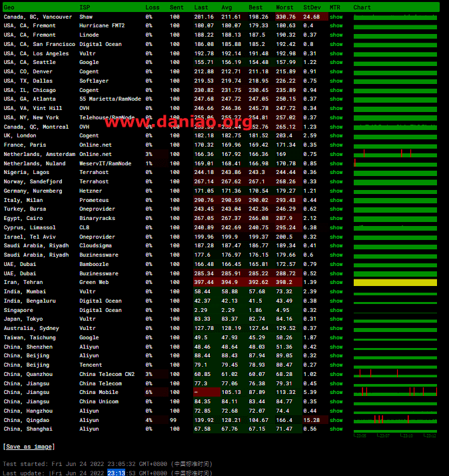Click the 'Worst' column header
The width and height of the screenshot is (449, 476).
pyautogui.click(x=284, y=7)
